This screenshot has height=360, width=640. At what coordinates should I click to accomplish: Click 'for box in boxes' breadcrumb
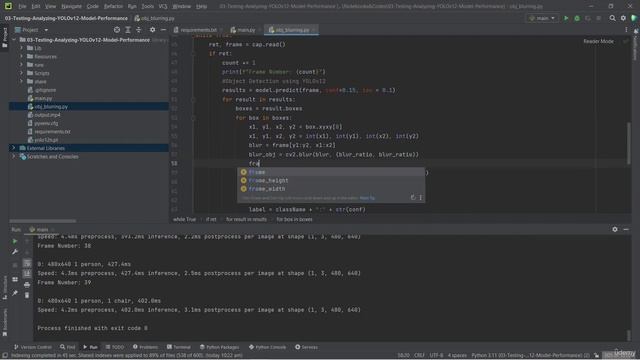294,219
